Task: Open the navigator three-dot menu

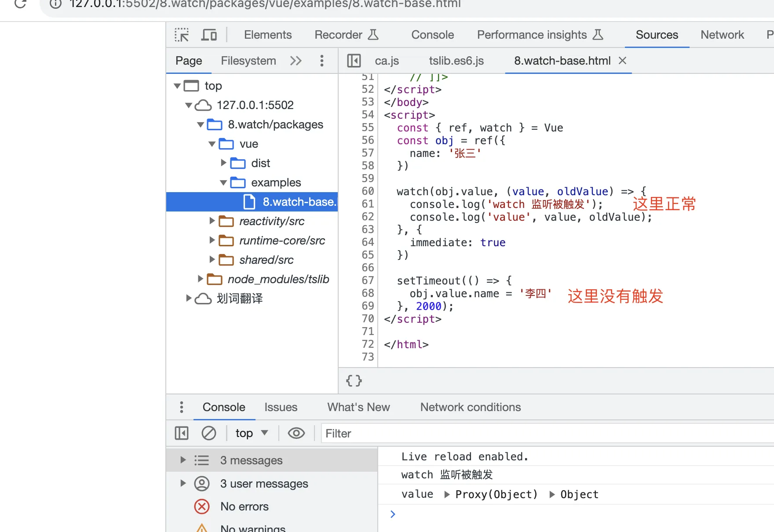Action: pyautogui.click(x=322, y=61)
